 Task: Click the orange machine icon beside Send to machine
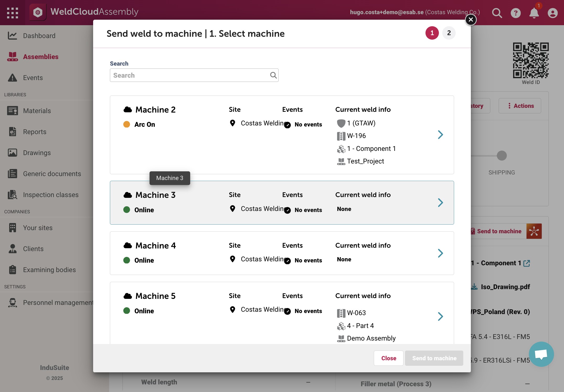tap(534, 231)
